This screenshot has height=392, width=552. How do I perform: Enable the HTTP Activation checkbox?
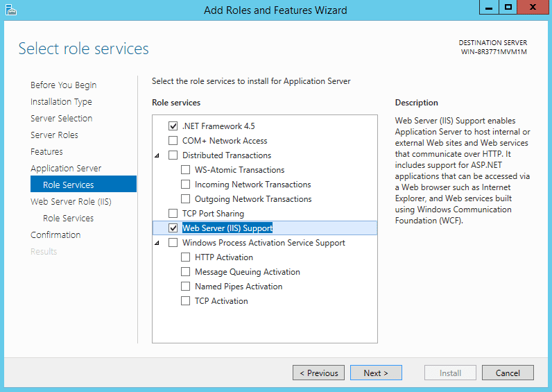186,257
